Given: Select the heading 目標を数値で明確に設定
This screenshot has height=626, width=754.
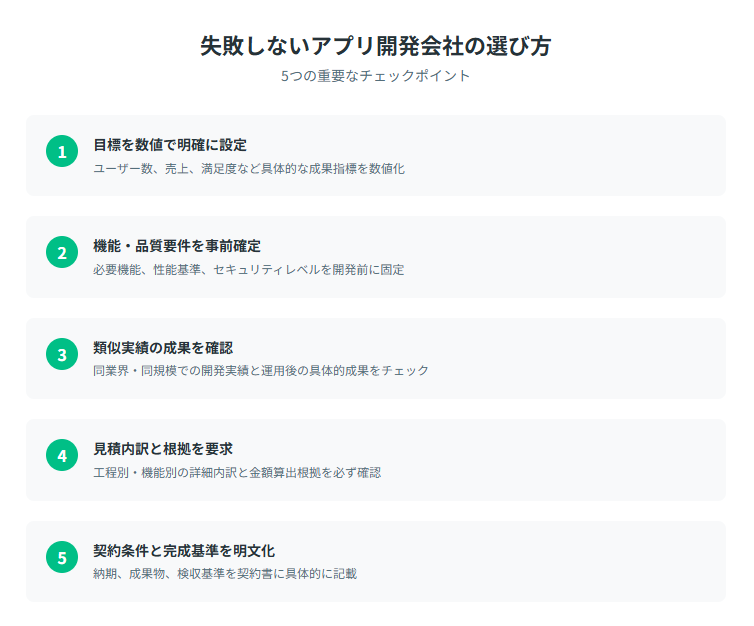Looking at the screenshot, I should pyautogui.click(x=170, y=145).
